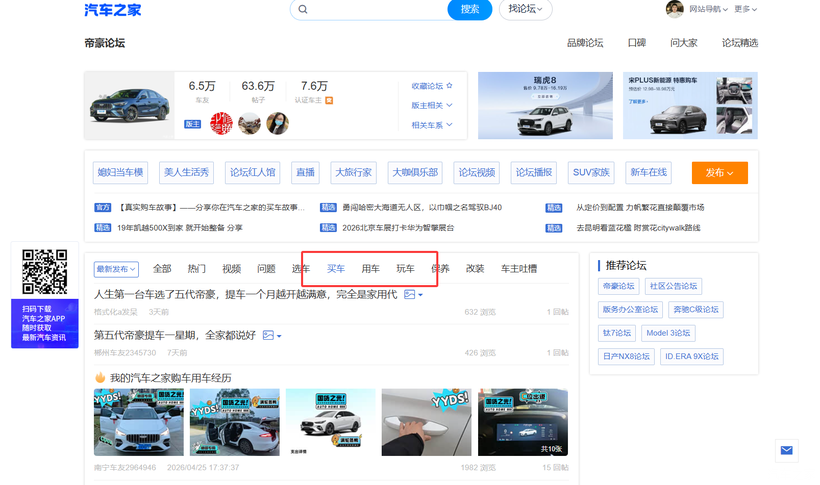Expand the 版主相关 menu

click(431, 105)
